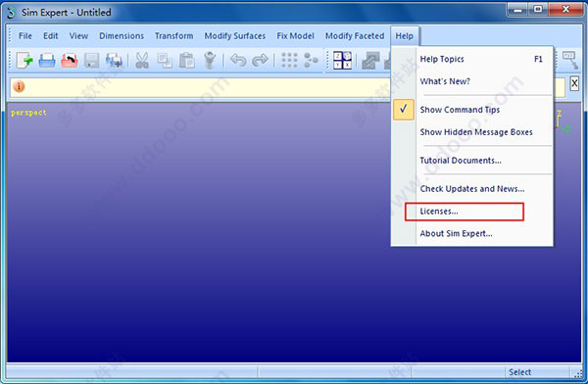588x384 pixels.
Task: Click the keyboard-key toolbar icon at far right
Action: pos(570,60)
